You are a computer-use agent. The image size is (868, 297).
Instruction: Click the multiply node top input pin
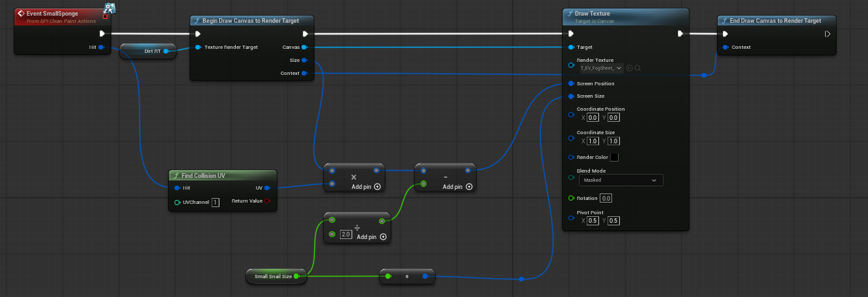point(332,171)
